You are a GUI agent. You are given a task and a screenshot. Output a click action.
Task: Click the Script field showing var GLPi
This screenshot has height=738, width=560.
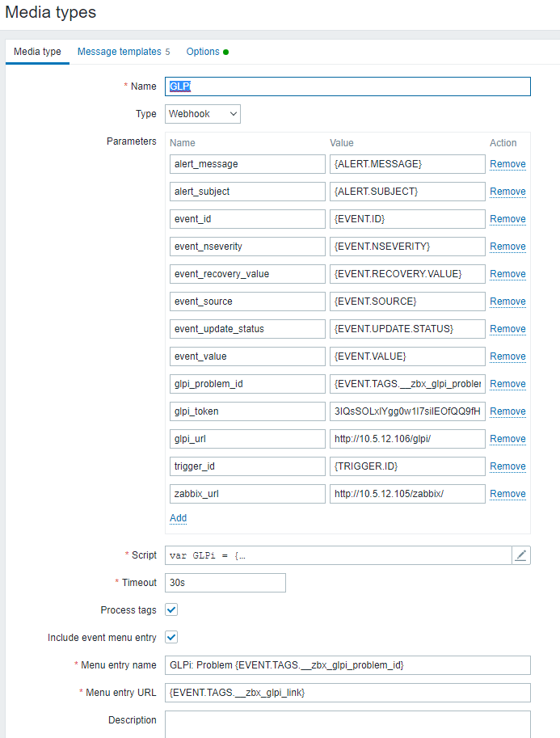click(338, 555)
